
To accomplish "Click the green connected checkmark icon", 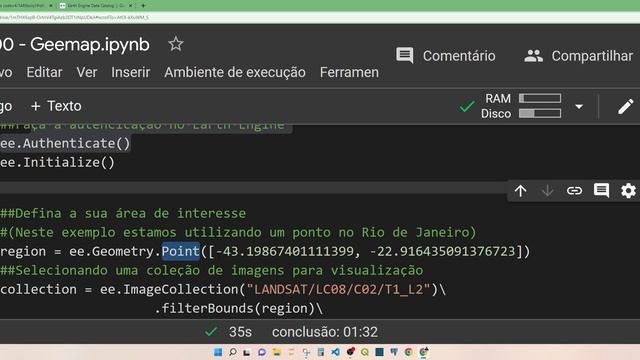I will click(x=467, y=106).
